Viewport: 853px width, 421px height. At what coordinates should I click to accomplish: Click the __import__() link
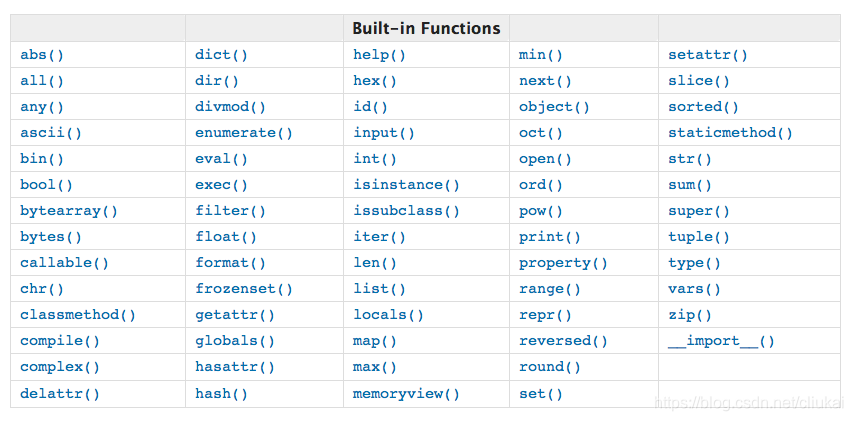point(721,341)
